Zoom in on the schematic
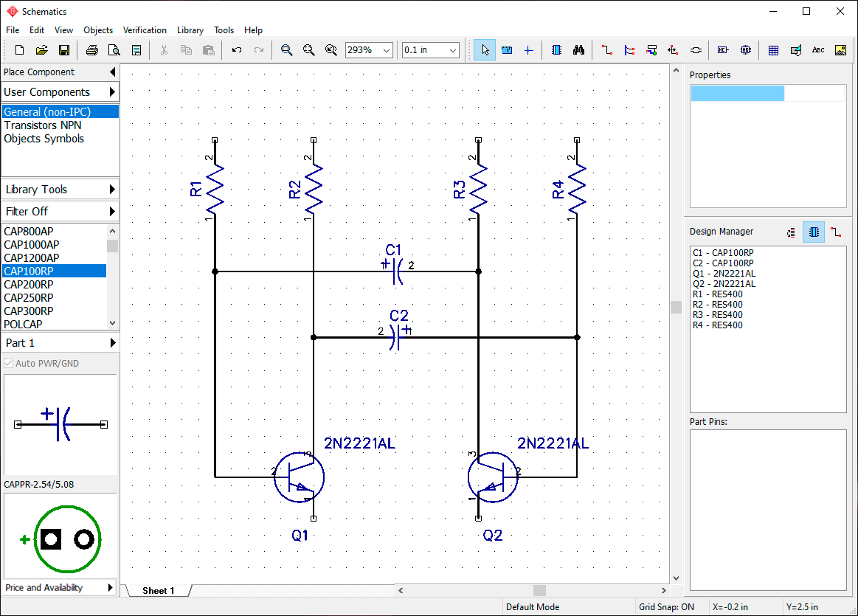Screen dimensions: 858x616 click(x=286, y=49)
